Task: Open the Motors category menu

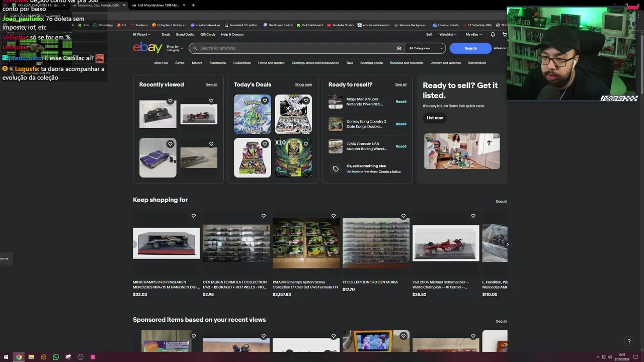Action: (197, 63)
